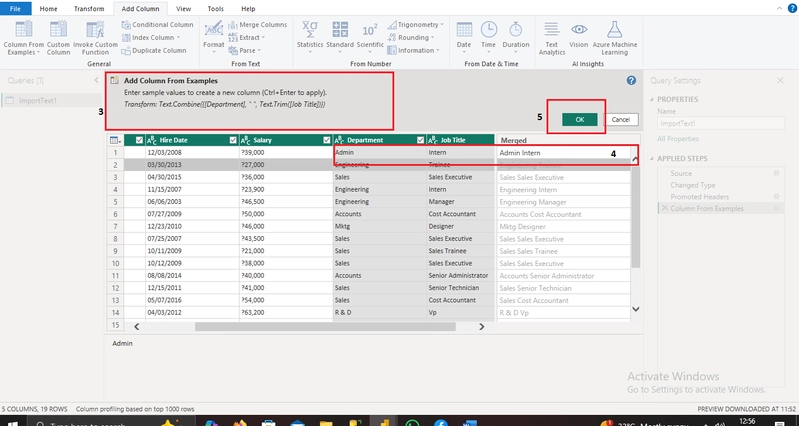Click the Merge Columns command
Screen dimensions: 799x426
click(x=257, y=24)
